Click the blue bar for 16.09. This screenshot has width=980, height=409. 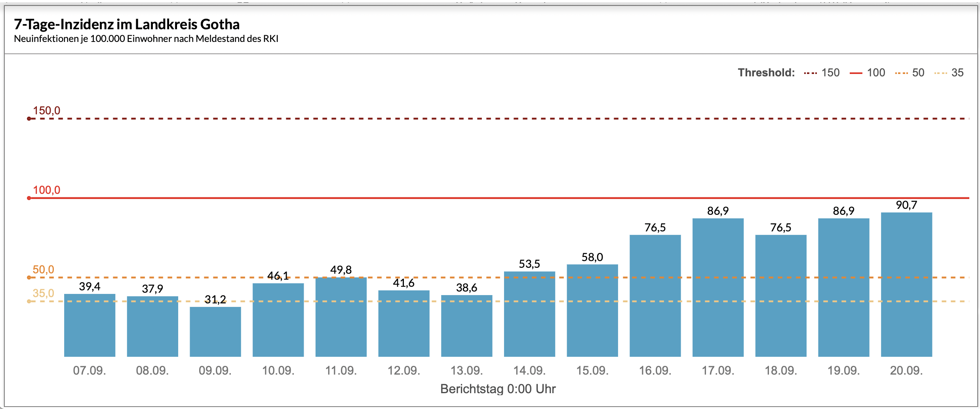655,296
